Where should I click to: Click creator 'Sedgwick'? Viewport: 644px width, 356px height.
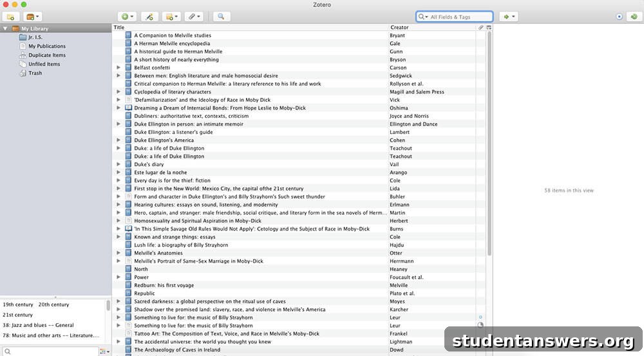click(x=401, y=75)
